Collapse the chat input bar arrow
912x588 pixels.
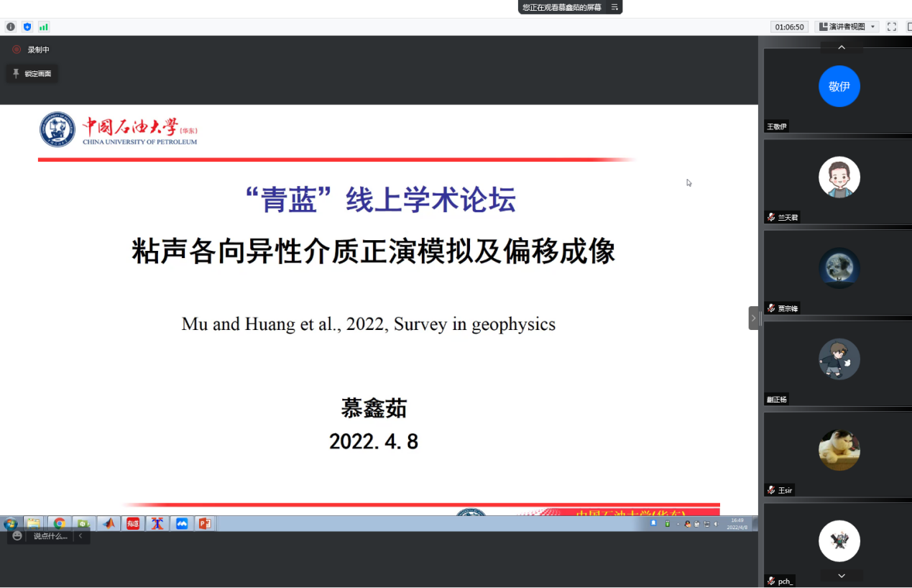coord(80,536)
